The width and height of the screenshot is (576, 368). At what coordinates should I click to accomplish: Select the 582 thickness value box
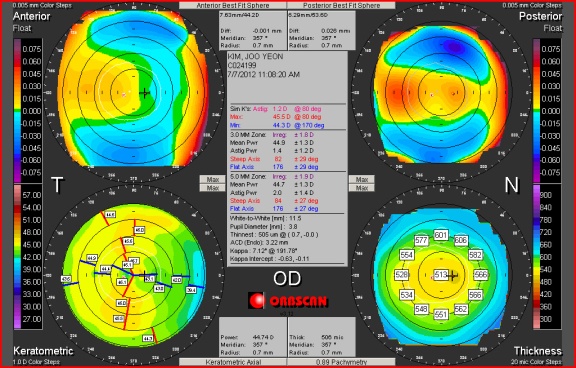tap(475, 255)
